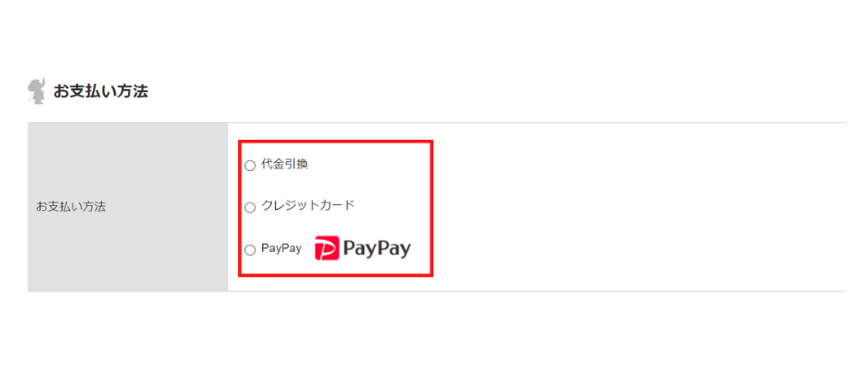This screenshot has height=368, width=868.
Task: Select the 代金引換 radio button
Action: pyautogui.click(x=250, y=166)
